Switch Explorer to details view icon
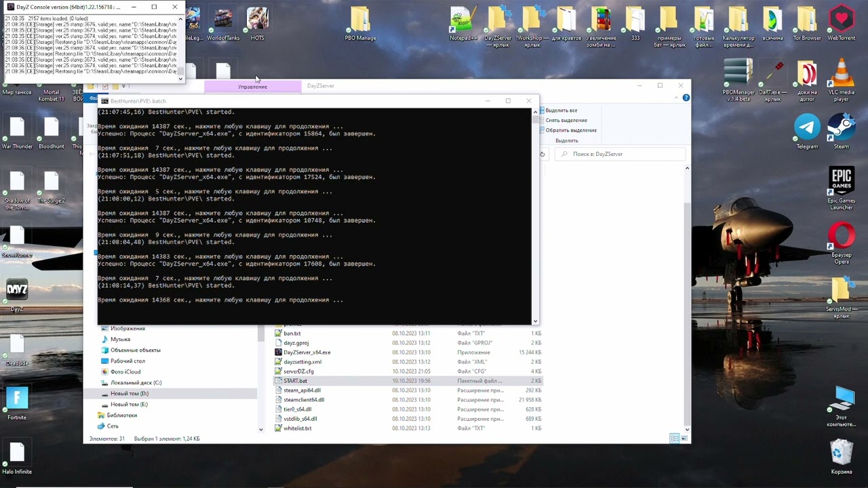868x488 pixels. point(674,439)
